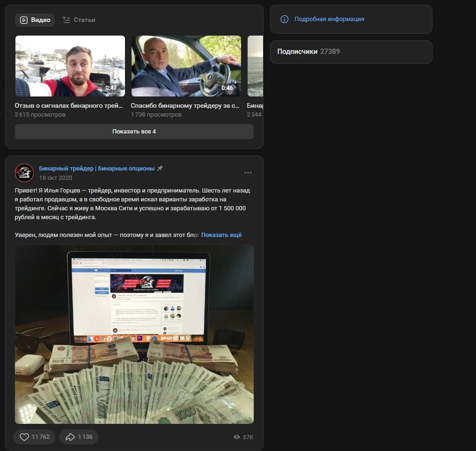Open the partially visible third video thumbnail
Screen dimensions: 476x451
(x=255, y=66)
